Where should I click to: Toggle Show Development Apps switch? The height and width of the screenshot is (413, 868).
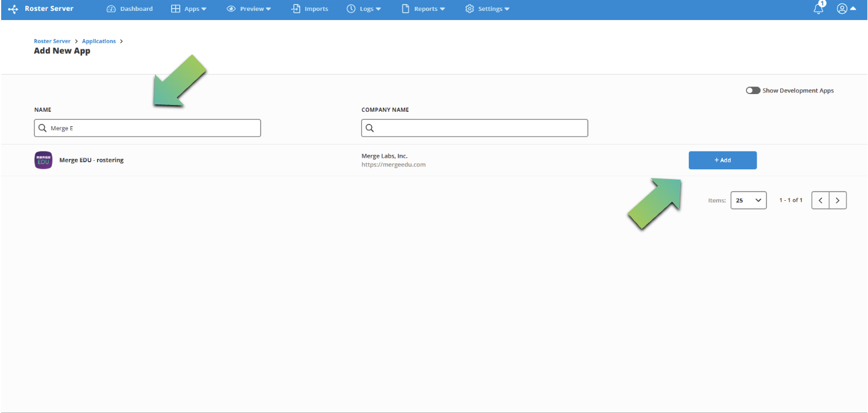tap(753, 91)
